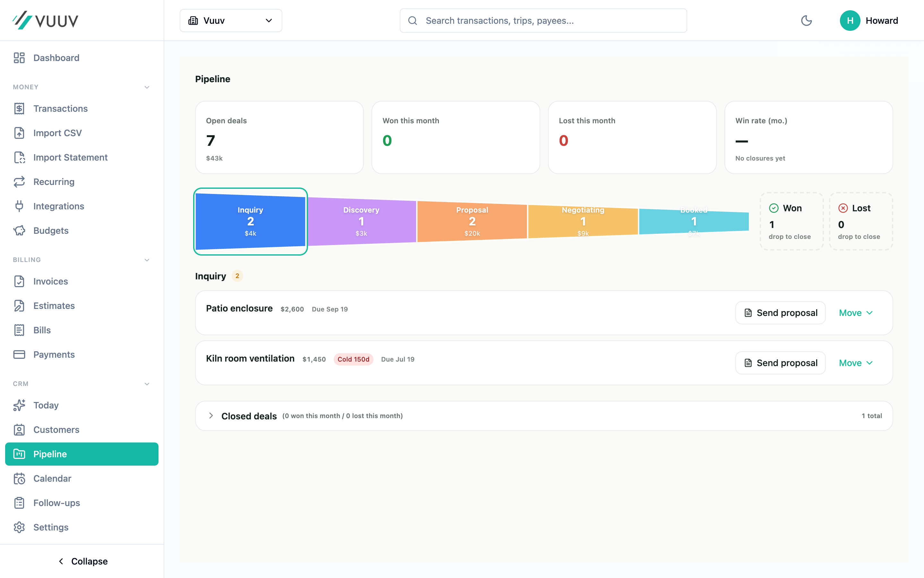Viewport: 924px width, 578px height.
Task: Click the Lost x-circle icon
Action: click(x=843, y=208)
